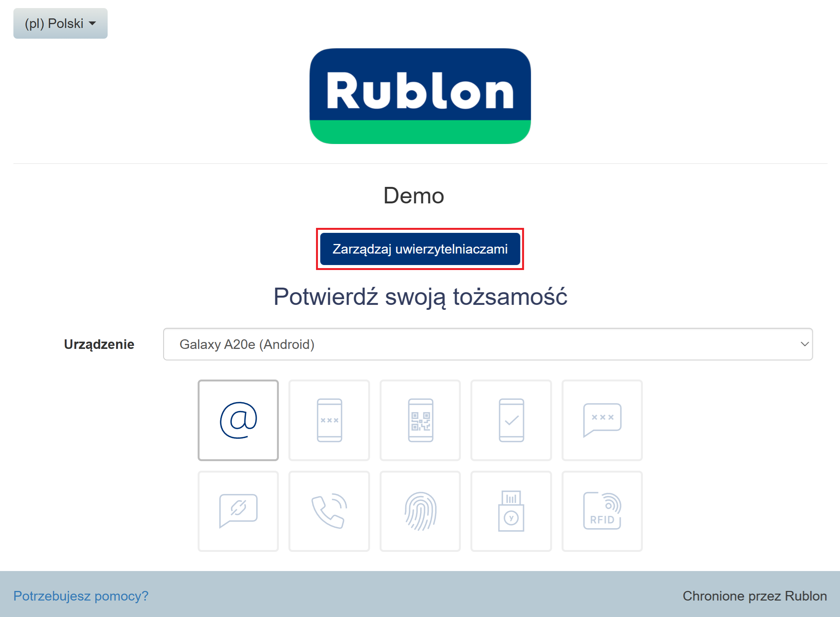Image resolution: width=840 pixels, height=617 pixels.
Task: Open the Potrzebujesz pomocy? help link
Action: [x=81, y=596]
